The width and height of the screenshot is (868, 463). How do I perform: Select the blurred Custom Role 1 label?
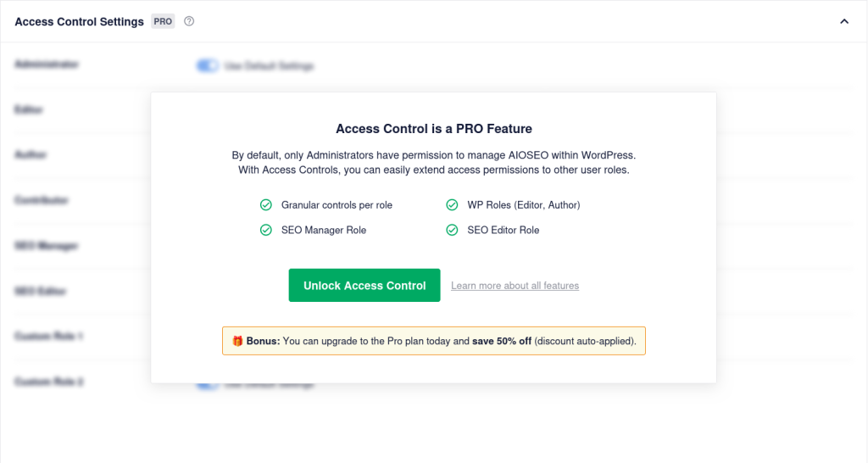coord(48,337)
